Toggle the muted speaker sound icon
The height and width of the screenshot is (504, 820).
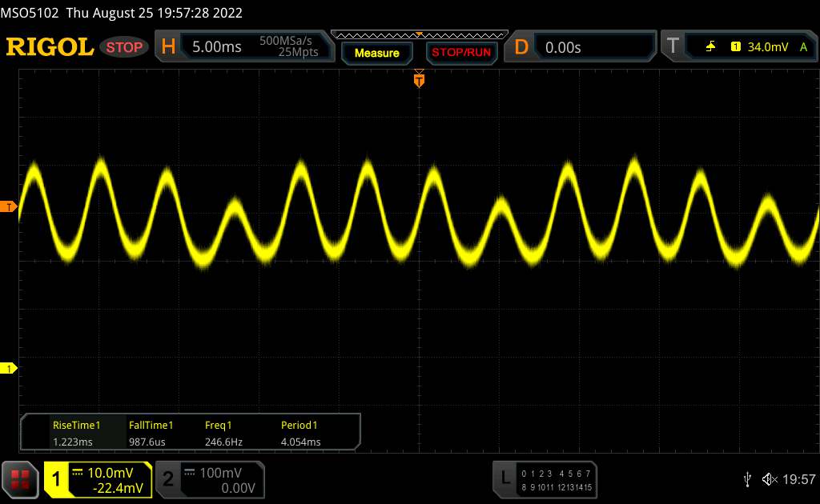point(770,478)
